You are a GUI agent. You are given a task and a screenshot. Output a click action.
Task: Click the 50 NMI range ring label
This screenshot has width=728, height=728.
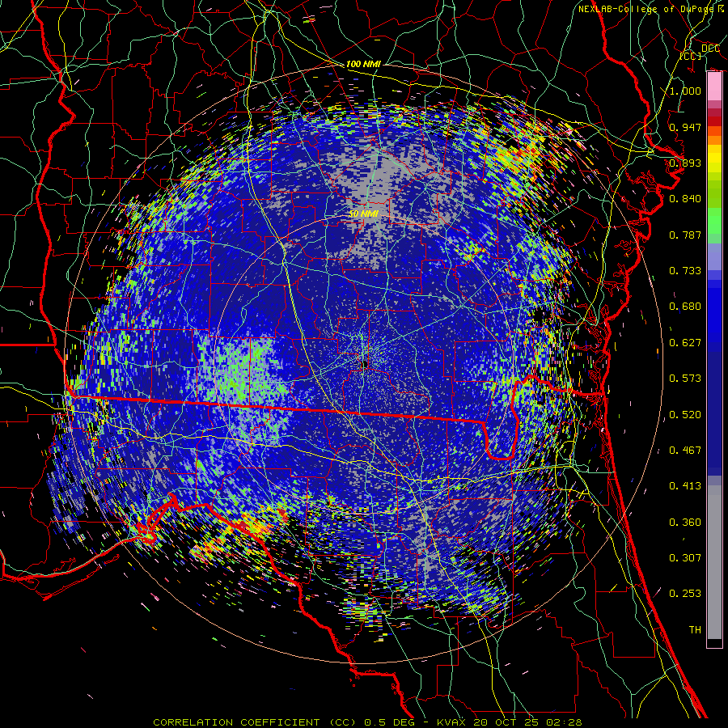click(x=363, y=214)
